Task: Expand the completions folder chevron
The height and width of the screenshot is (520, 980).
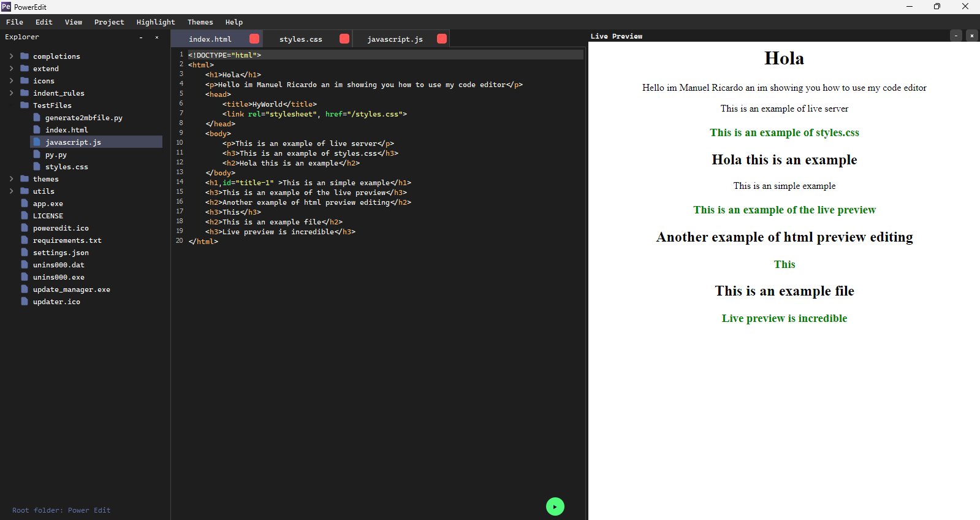Action: coord(11,56)
